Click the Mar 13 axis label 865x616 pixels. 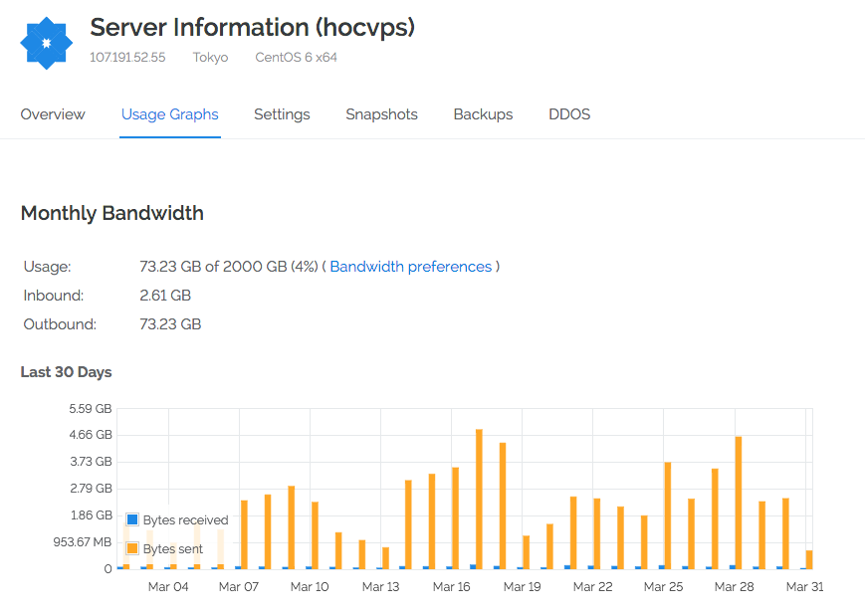pos(380,587)
